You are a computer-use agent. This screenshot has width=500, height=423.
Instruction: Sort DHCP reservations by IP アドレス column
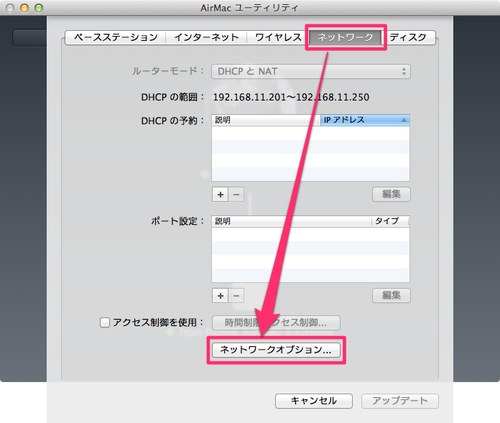pos(365,120)
